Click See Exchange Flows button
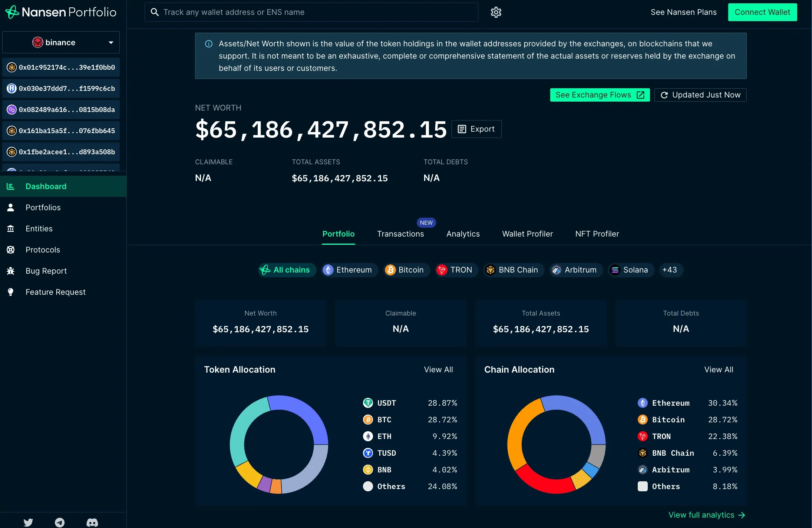Image resolution: width=812 pixels, height=528 pixels. point(600,95)
